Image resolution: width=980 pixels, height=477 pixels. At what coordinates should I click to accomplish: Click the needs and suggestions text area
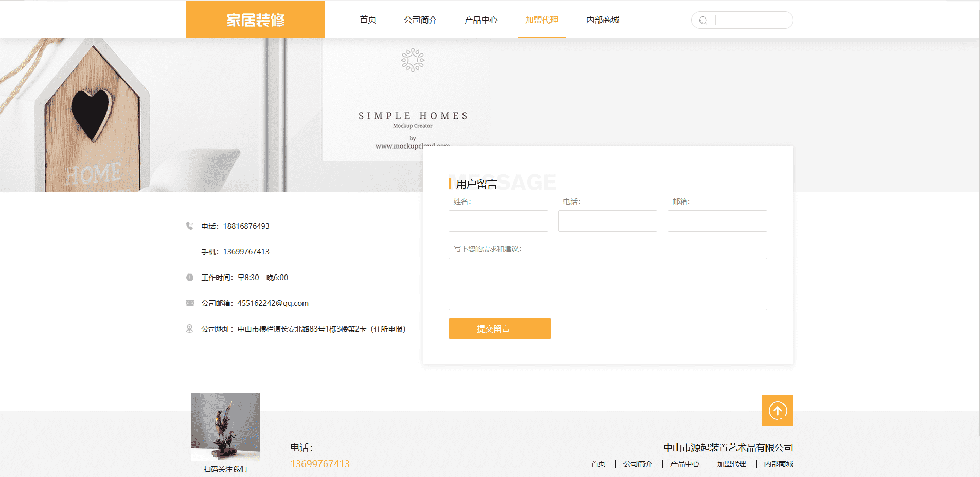pos(608,284)
